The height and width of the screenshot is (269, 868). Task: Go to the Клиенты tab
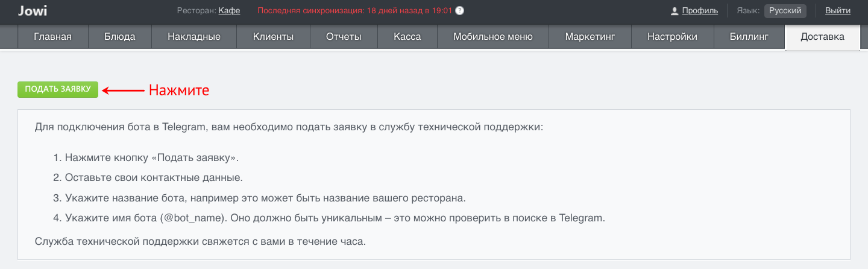[x=274, y=37]
